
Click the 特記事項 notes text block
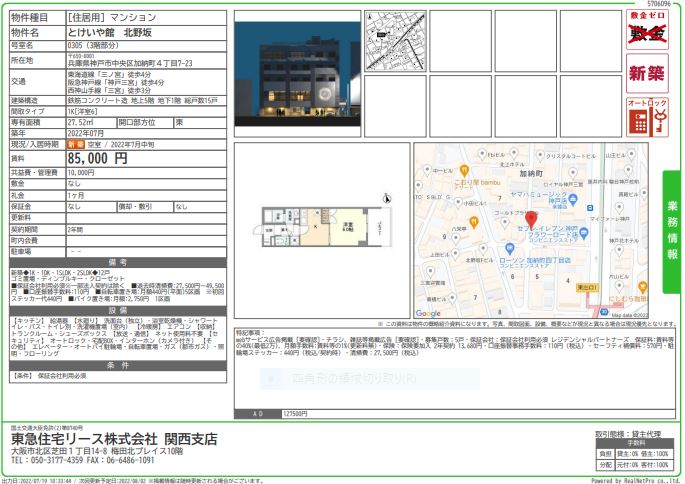pyautogui.click(x=455, y=343)
